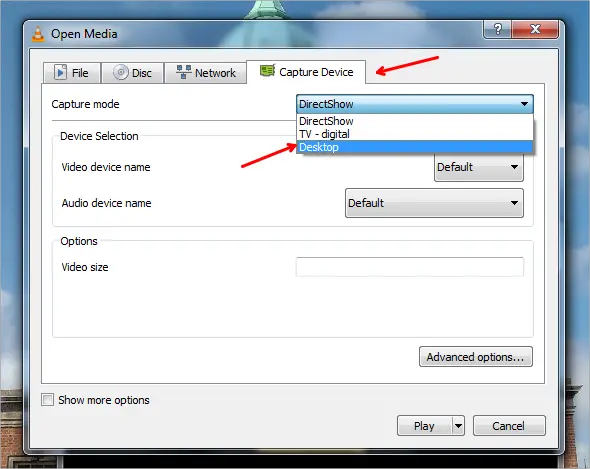Open the Capture mode DirectShow combo box
Screen dimensions: 590x469
point(415,104)
